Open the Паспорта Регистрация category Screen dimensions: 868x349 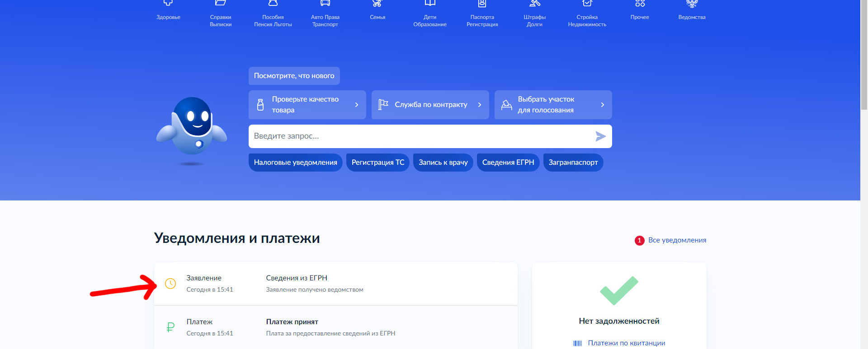[x=482, y=14]
